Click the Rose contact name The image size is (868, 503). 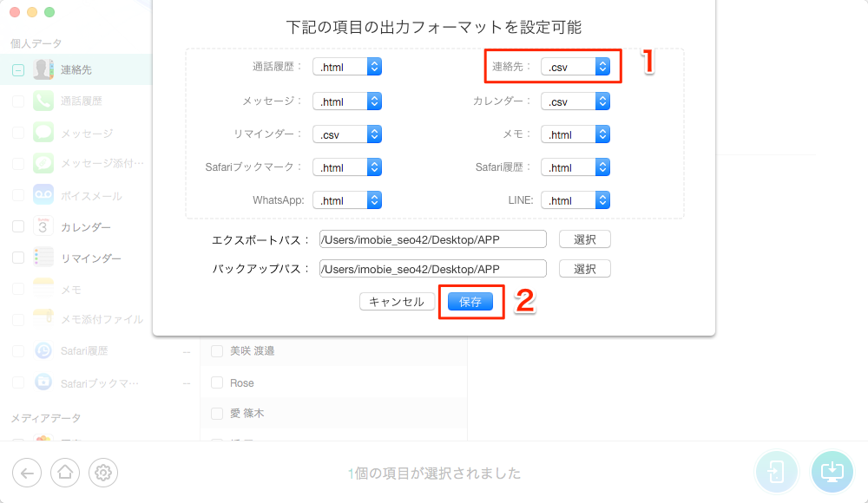[242, 383]
